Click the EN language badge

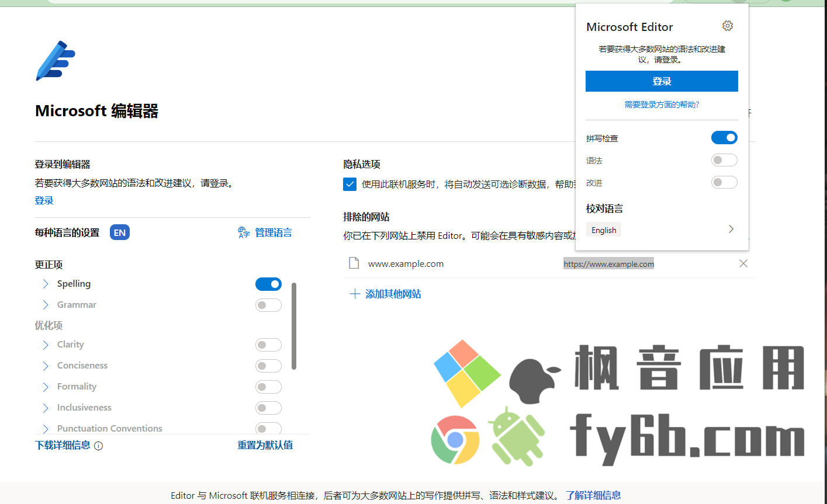[120, 232]
